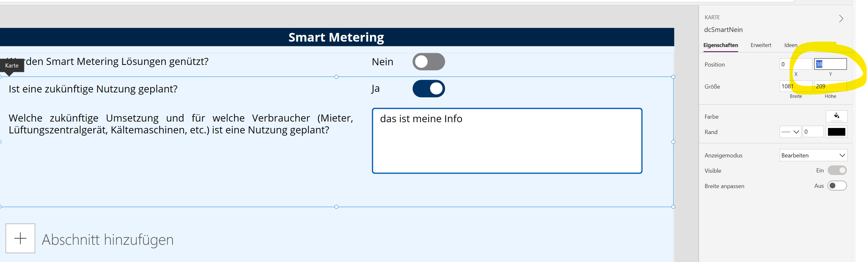Turn off the Visible toggle

[x=837, y=171]
